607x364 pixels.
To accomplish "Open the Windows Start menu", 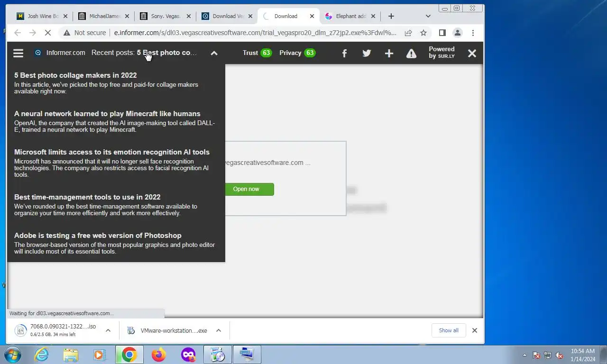I will [x=12, y=355].
